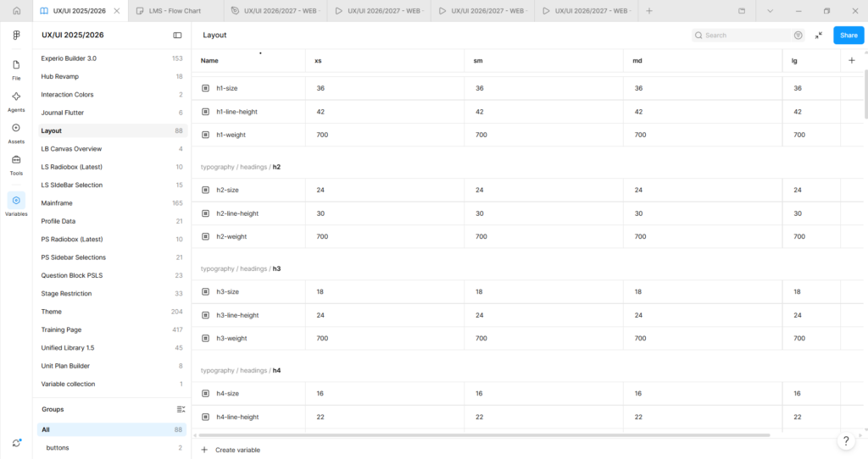Select the buttons group

coord(112,447)
